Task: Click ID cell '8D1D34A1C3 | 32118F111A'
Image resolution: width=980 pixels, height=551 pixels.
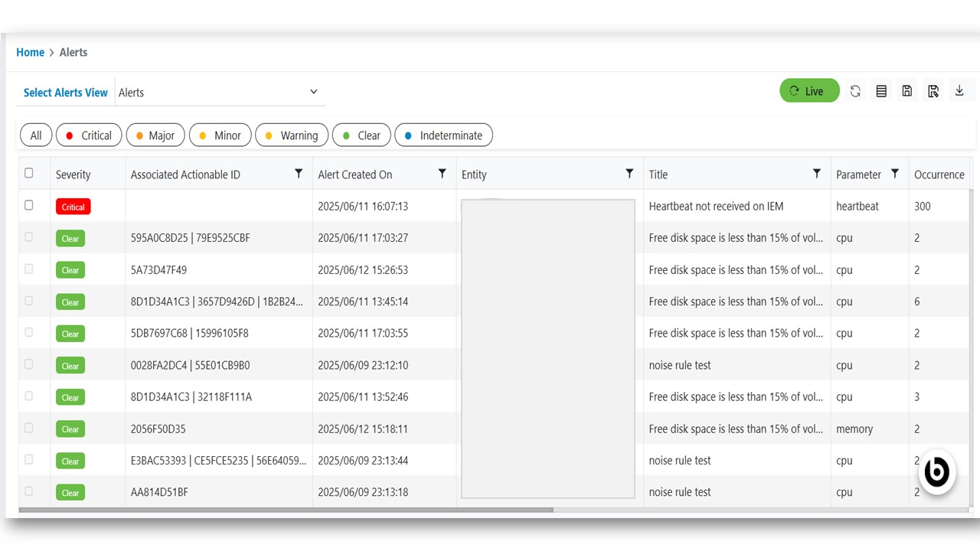Action: (191, 397)
